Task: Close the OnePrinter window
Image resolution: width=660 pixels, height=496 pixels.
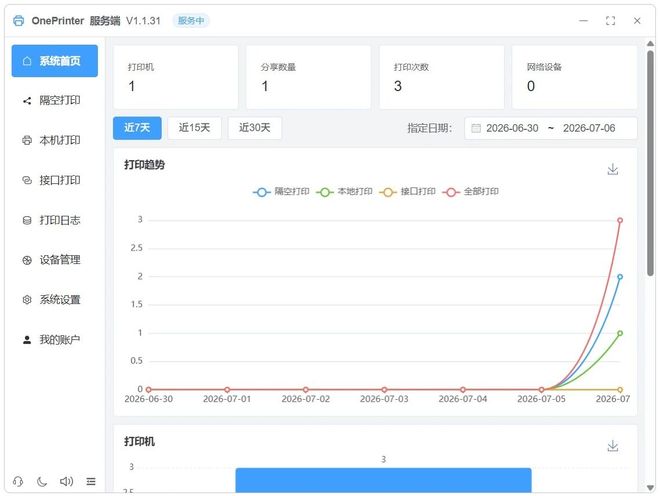Action: [637, 21]
